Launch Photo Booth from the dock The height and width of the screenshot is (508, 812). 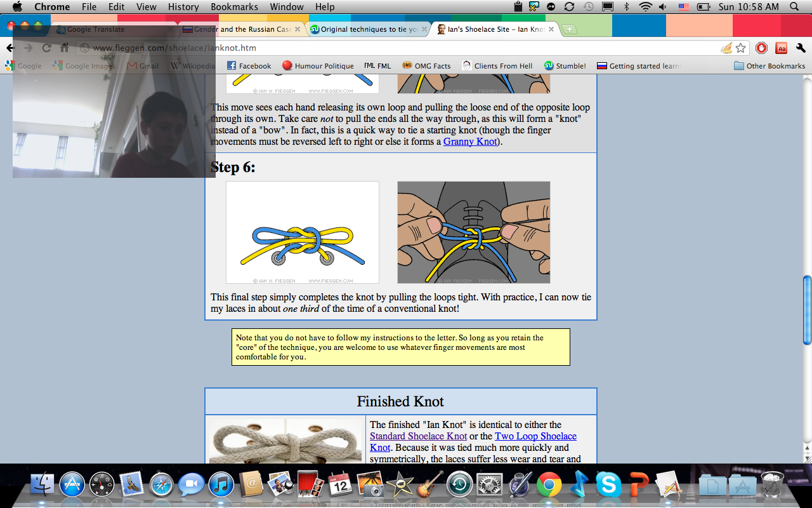point(310,485)
